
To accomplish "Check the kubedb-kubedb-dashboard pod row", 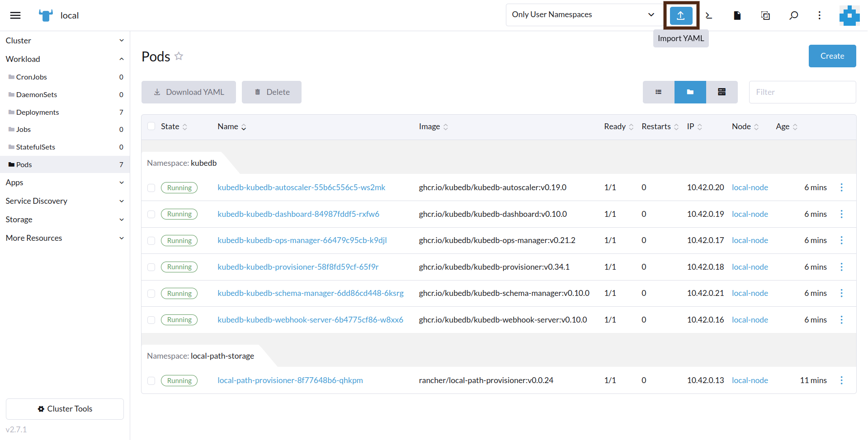I will point(151,214).
